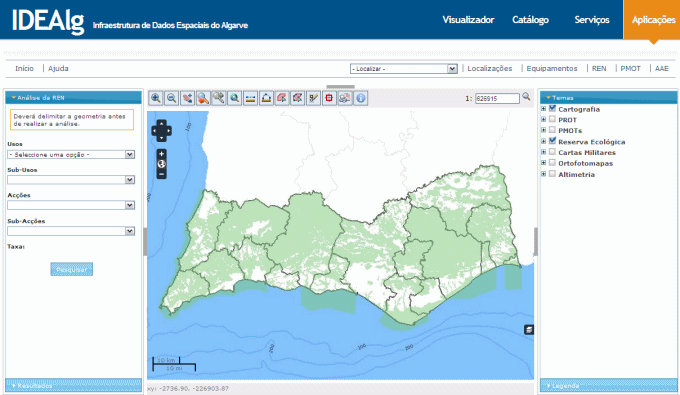
Task: Open the AAE menu item
Action: click(661, 69)
